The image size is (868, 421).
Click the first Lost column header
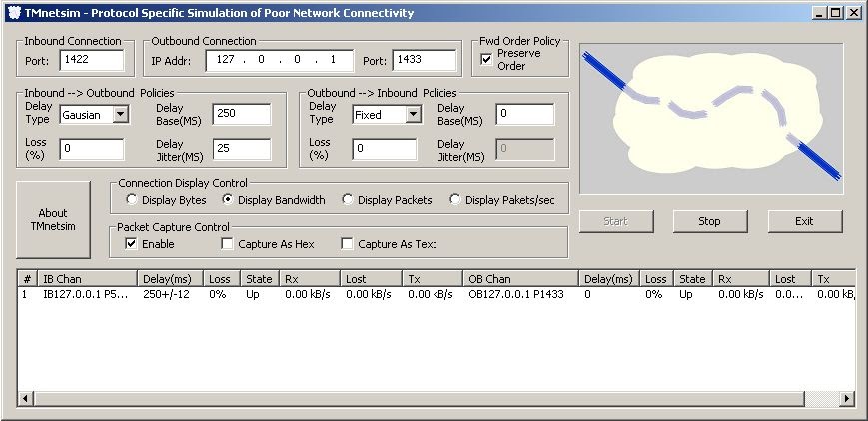(371, 279)
